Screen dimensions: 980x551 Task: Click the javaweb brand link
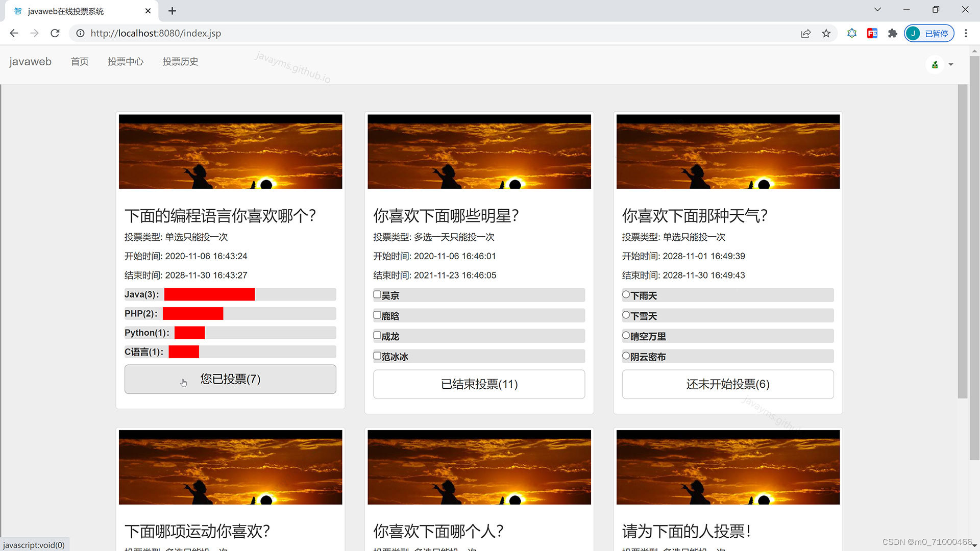[x=30, y=62]
